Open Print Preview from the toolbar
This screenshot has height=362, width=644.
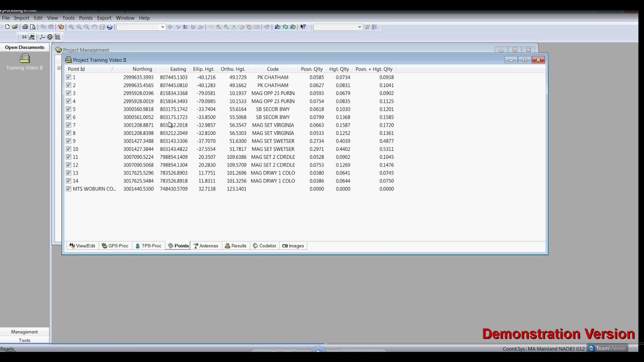click(x=33, y=27)
